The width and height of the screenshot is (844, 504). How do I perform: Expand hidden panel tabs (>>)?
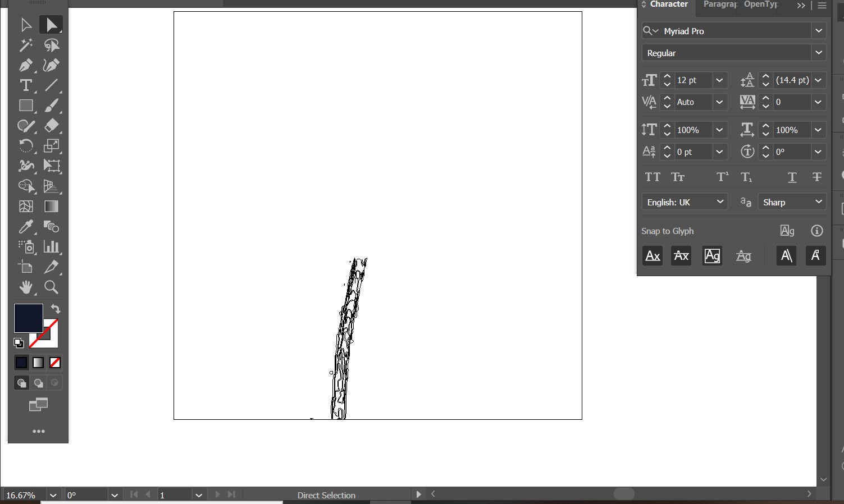click(801, 6)
